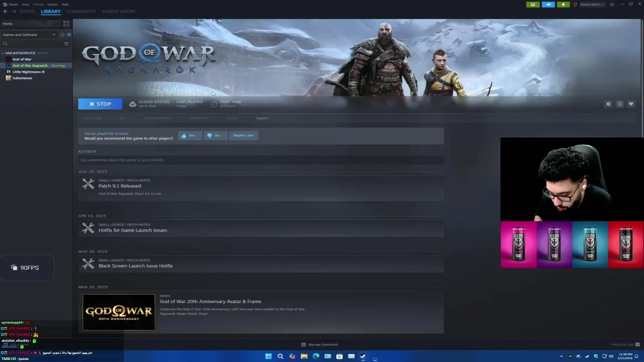
Task: Open the taskbar clock showing 11:38 PM
Action: click(x=624, y=356)
